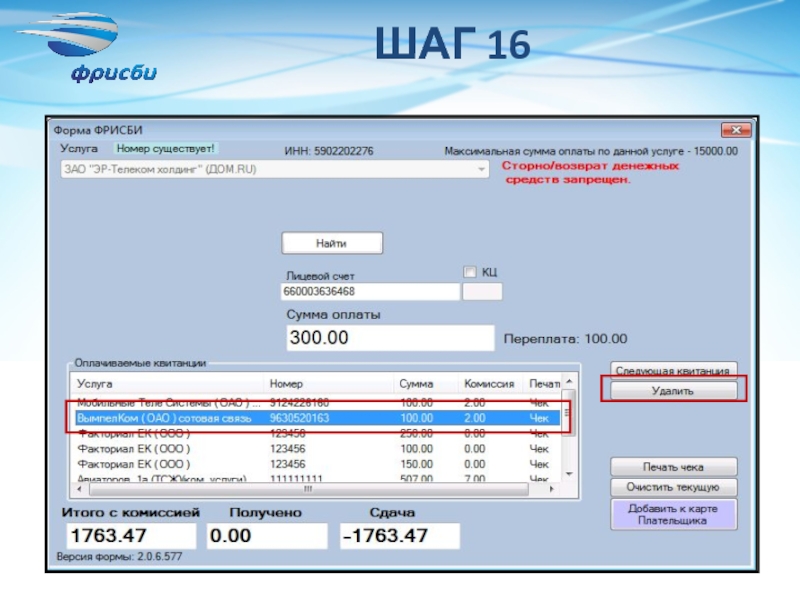This screenshot has width=800, height=600.
Task: Click the Максимальная сумма оплаты notice
Action: (x=591, y=151)
